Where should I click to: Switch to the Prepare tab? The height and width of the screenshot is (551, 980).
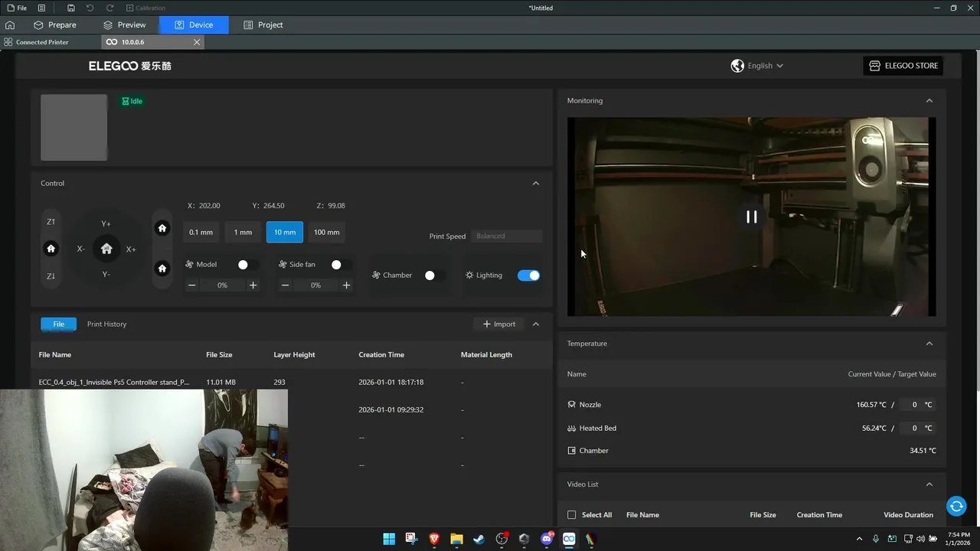[54, 25]
